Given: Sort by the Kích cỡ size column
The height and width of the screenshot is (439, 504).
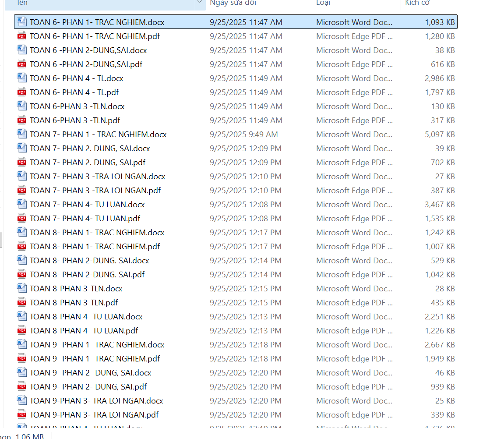Looking at the screenshot, I should coord(417,3).
